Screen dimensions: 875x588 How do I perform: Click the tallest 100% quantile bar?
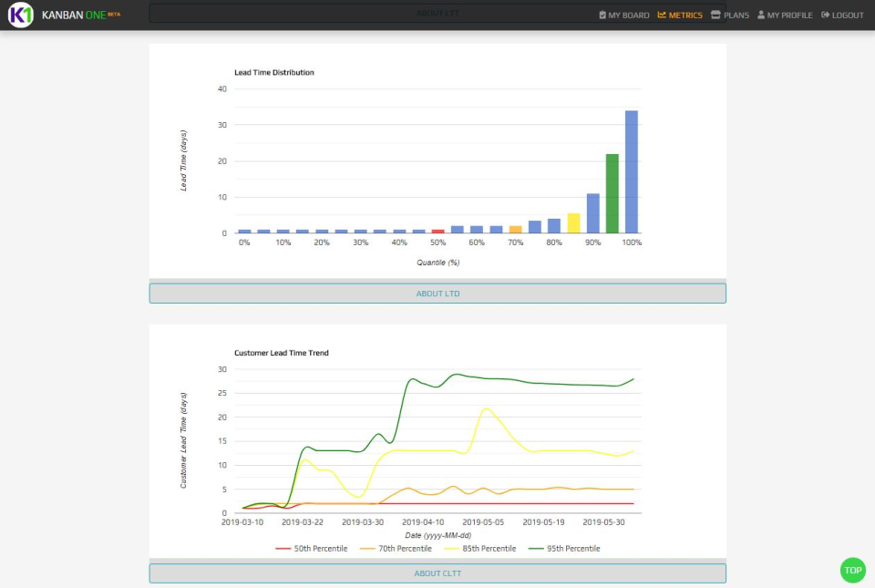[x=631, y=169]
